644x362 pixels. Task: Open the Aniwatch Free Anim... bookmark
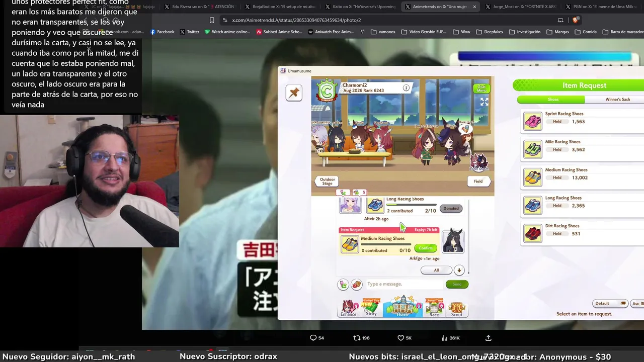tap(331, 32)
